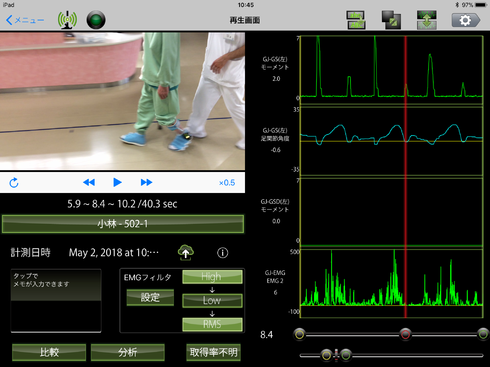Toggle the Low EMG filter

[x=212, y=300]
